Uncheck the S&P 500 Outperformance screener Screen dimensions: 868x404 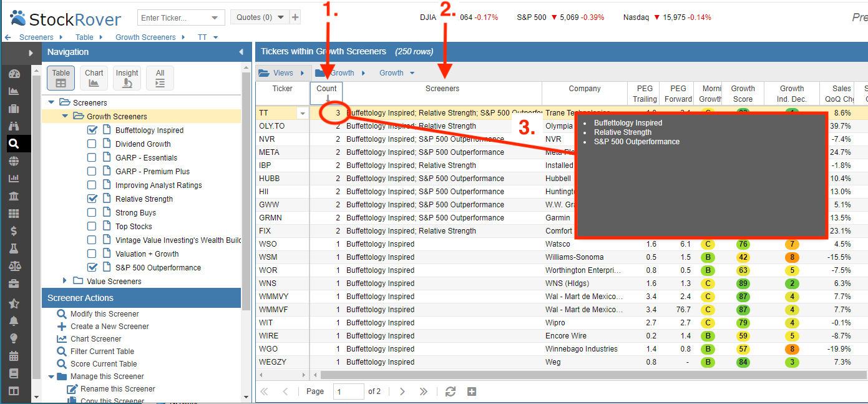click(92, 267)
